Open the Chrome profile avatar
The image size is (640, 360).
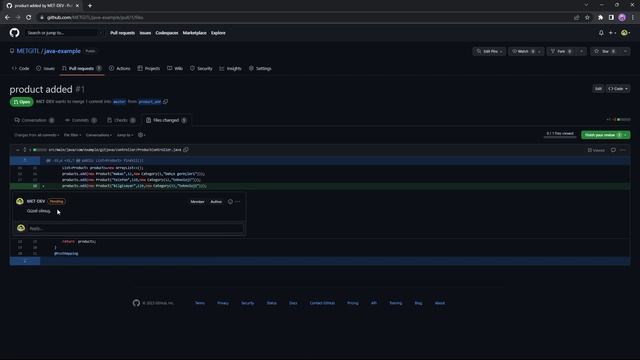(x=622, y=18)
